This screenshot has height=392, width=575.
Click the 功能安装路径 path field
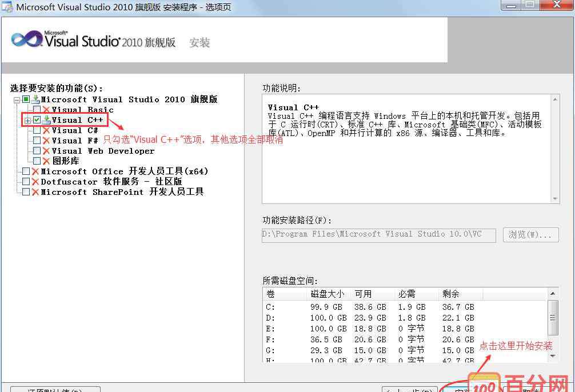point(378,235)
